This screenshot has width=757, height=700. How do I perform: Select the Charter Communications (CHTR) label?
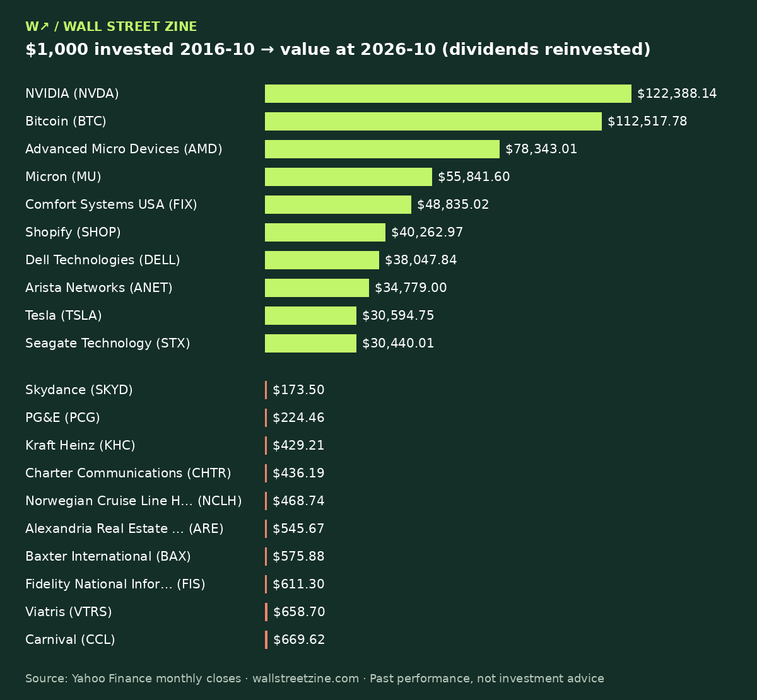[x=128, y=474]
